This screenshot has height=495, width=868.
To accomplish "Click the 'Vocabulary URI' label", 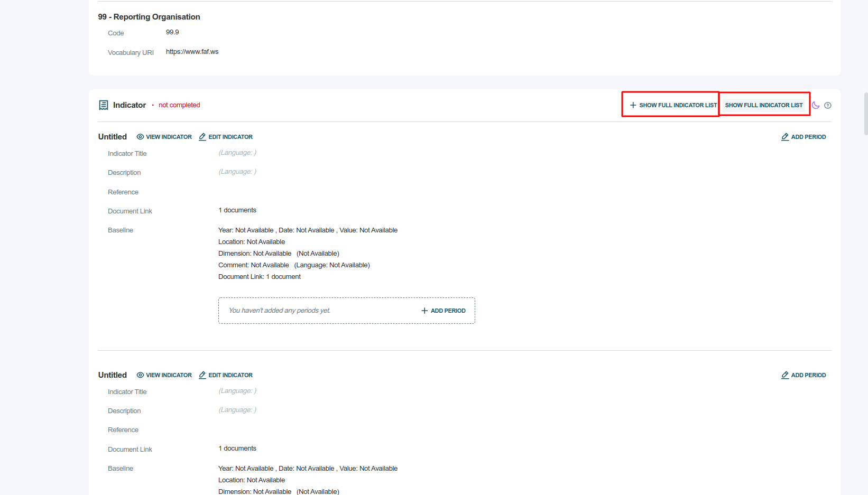I will click(x=131, y=53).
